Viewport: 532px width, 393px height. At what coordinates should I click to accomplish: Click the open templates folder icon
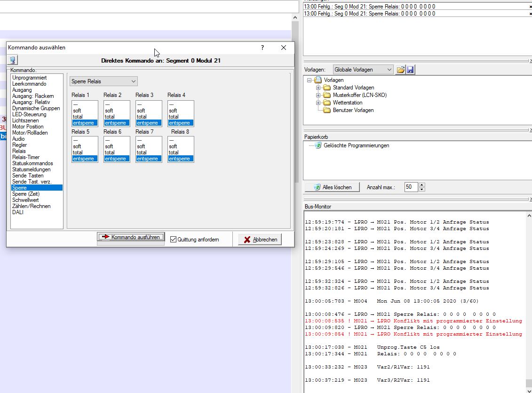(x=400, y=70)
